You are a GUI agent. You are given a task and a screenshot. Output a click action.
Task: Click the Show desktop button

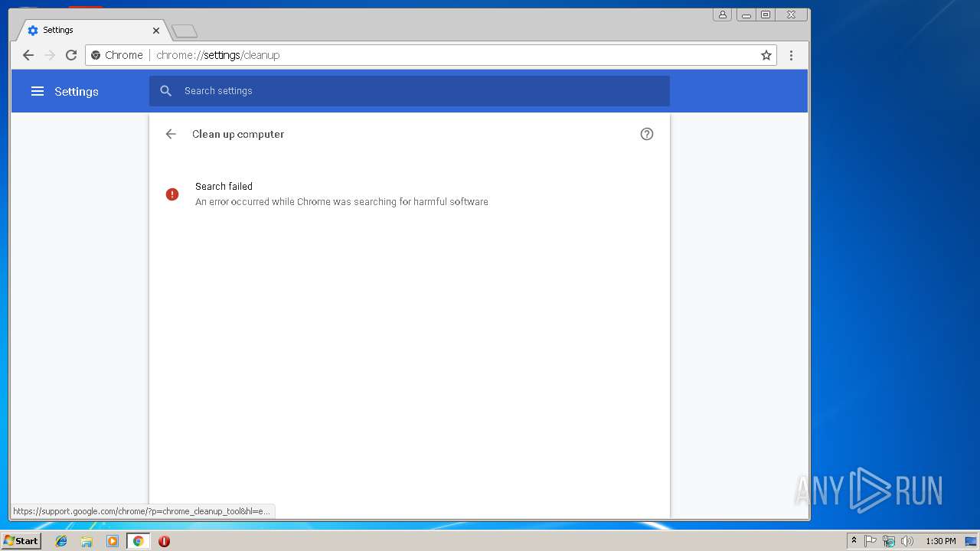[971, 541]
